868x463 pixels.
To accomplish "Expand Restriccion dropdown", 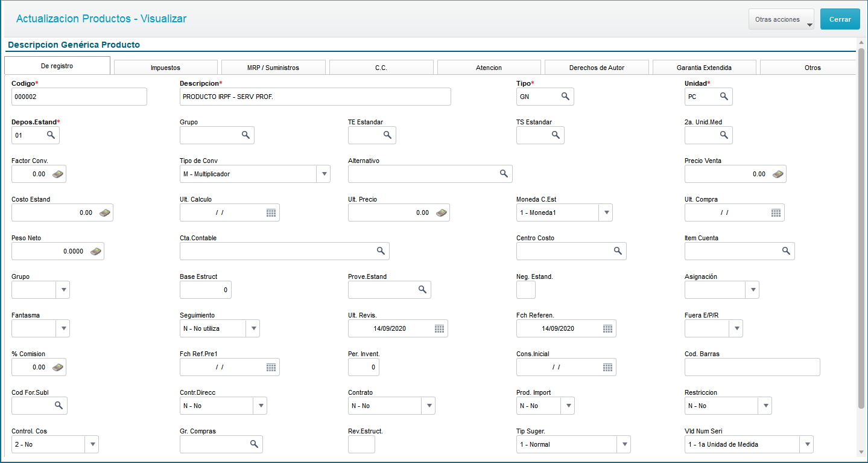I will (x=765, y=406).
